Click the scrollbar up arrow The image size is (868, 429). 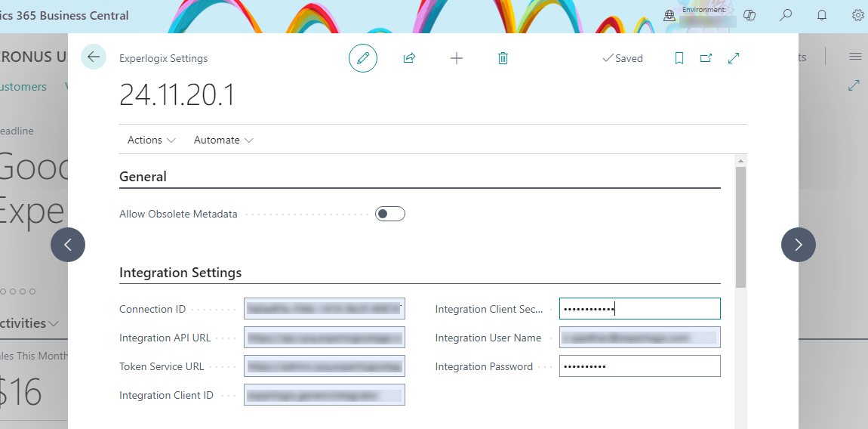(740, 161)
